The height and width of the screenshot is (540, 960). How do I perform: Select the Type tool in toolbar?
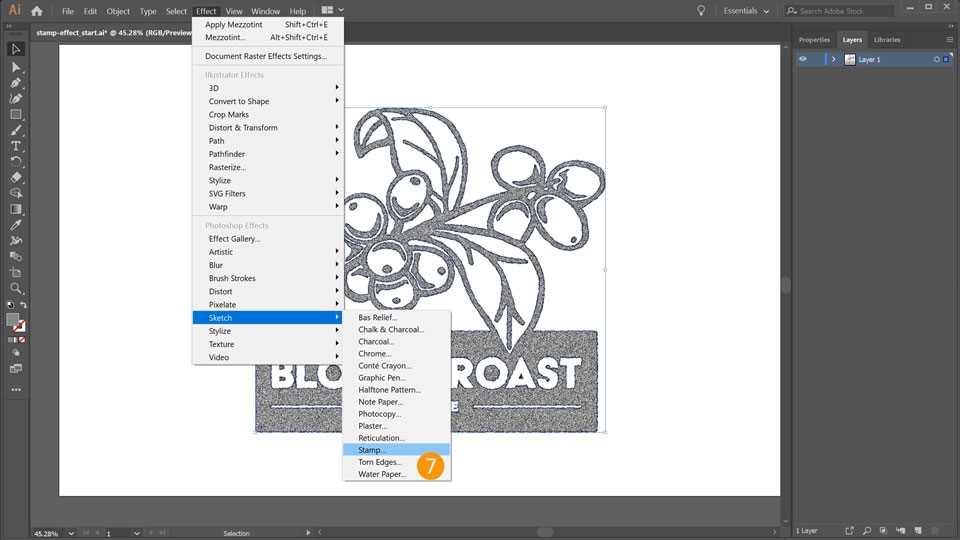pyautogui.click(x=16, y=146)
